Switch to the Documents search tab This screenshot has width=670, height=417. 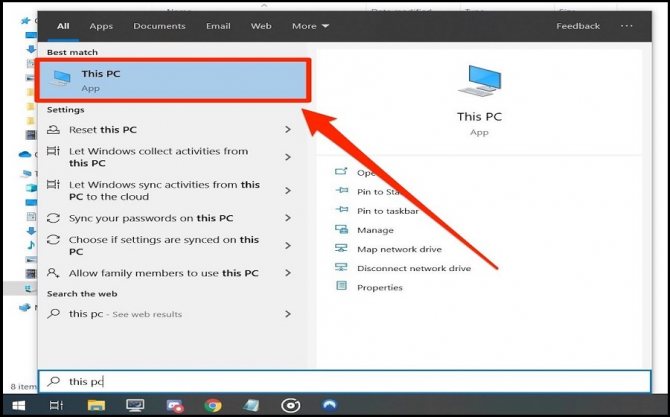(x=159, y=26)
